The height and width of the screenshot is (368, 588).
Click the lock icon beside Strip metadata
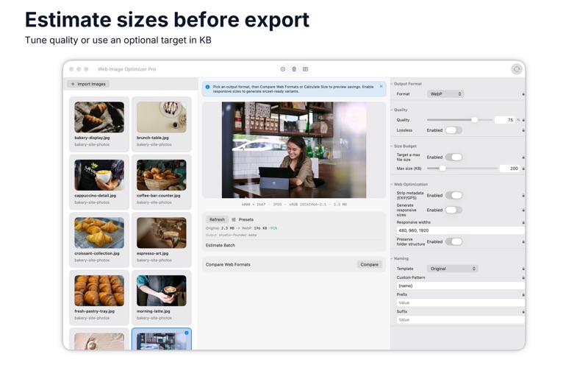tap(523, 195)
